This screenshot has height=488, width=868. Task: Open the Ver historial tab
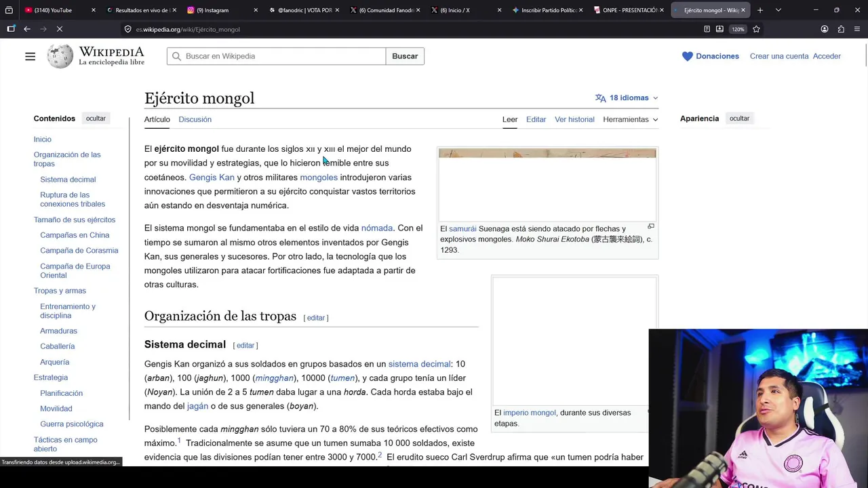pos(574,119)
